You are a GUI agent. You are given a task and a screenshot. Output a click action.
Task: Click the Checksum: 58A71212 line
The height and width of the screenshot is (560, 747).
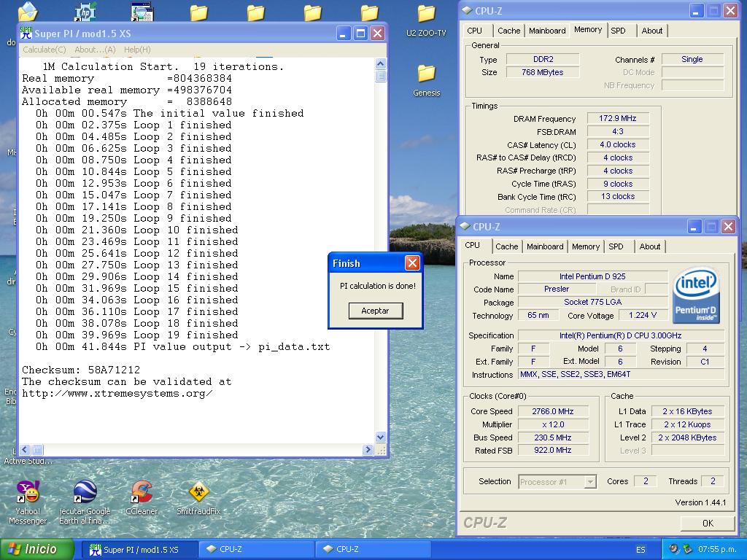pyautogui.click(x=81, y=370)
